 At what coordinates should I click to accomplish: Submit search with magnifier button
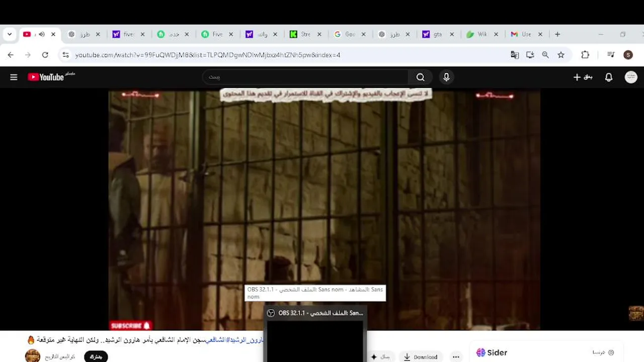click(x=421, y=77)
